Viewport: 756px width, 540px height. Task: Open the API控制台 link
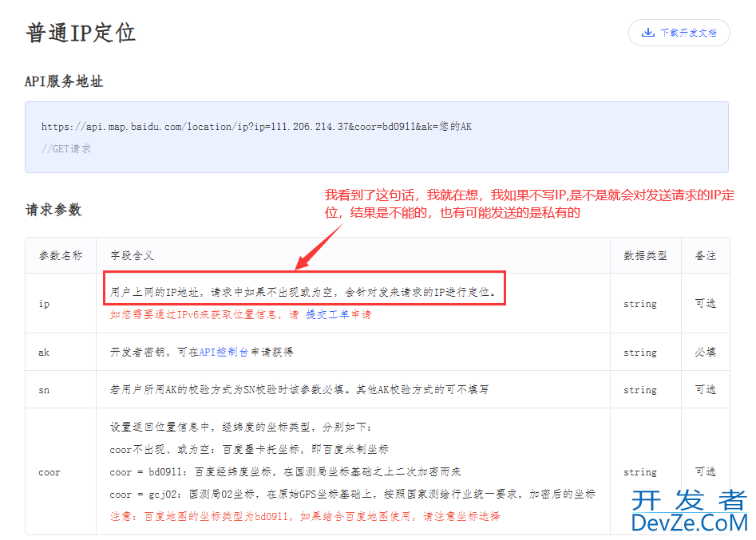point(224,352)
